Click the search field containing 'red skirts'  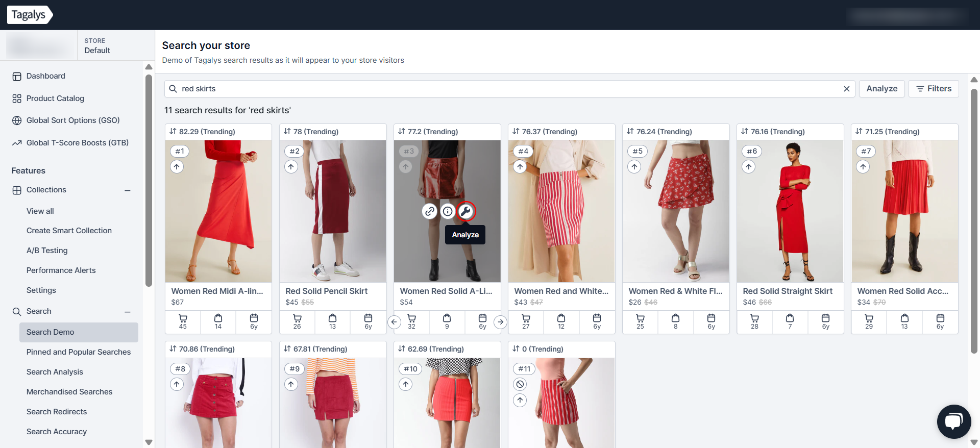tap(509, 89)
